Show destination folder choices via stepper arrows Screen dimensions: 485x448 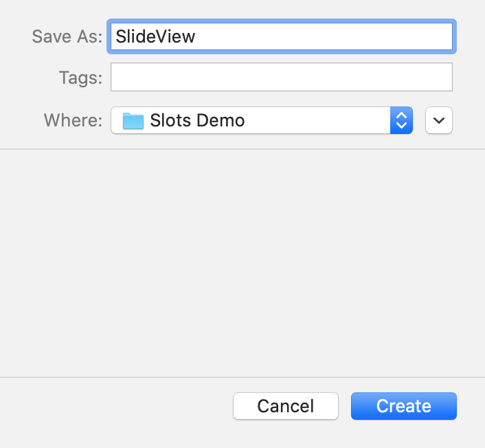click(401, 120)
